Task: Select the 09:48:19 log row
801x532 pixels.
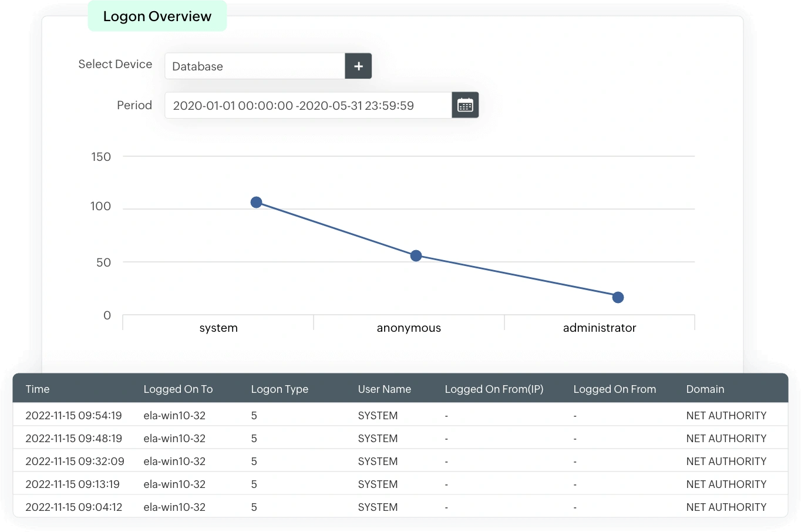Action: click(x=400, y=438)
